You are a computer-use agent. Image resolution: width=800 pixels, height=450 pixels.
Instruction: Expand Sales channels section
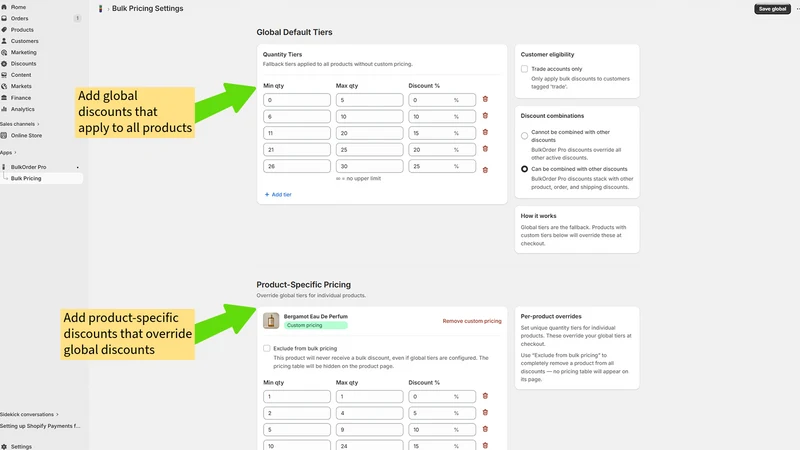point(19,124)
